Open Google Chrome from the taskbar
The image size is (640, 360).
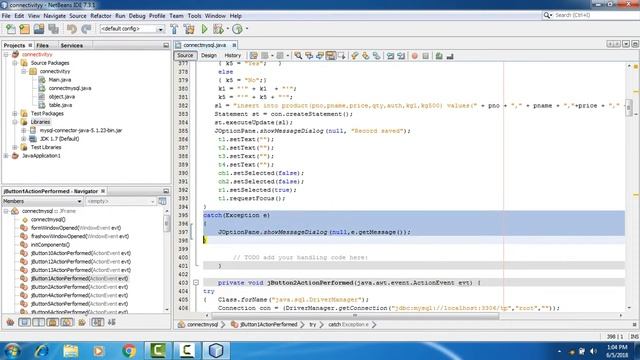point(129,350)
